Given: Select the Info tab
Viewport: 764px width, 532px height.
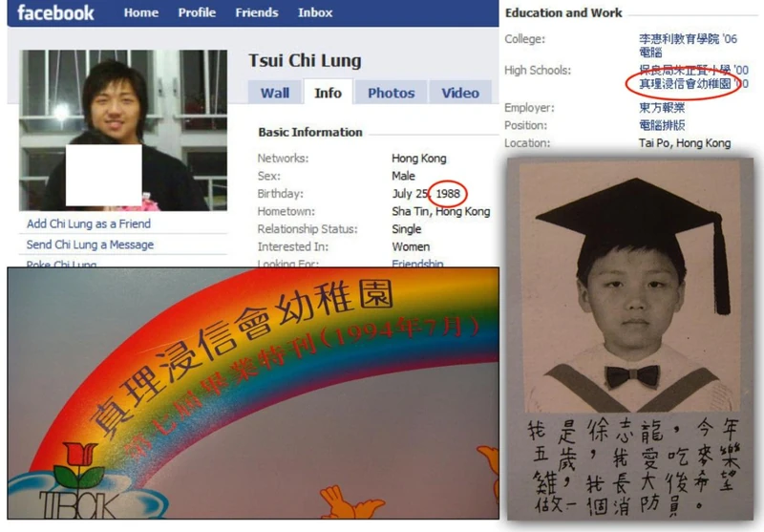Looking at the screenshot, I should click(x=328, y=93).
